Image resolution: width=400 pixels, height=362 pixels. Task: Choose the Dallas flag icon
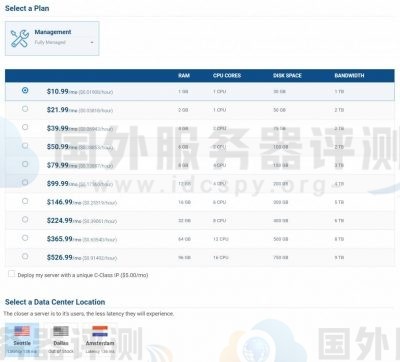[x=61, y=332]
